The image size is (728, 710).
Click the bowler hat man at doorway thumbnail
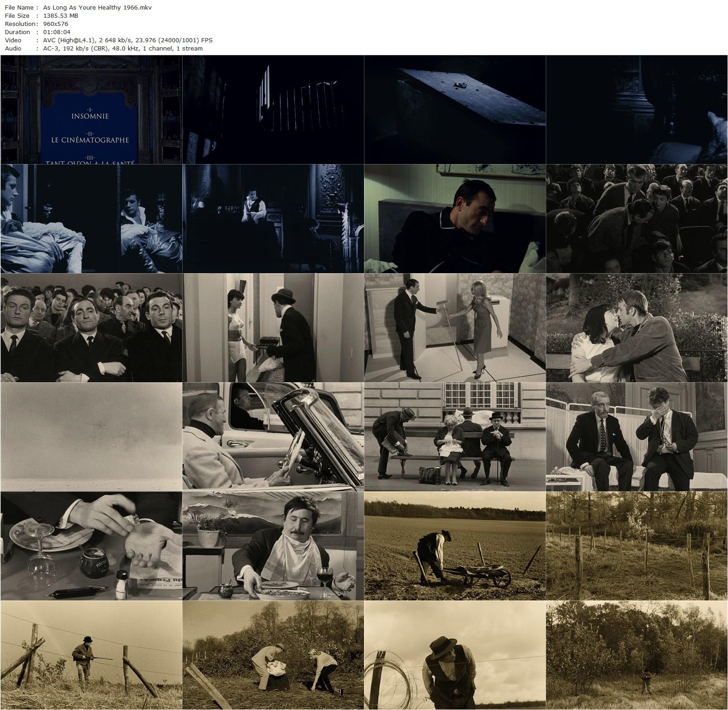pos(273,327)
